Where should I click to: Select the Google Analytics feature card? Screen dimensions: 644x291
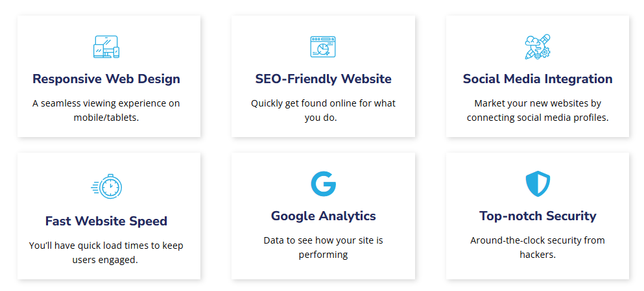[x=323, y=216]
